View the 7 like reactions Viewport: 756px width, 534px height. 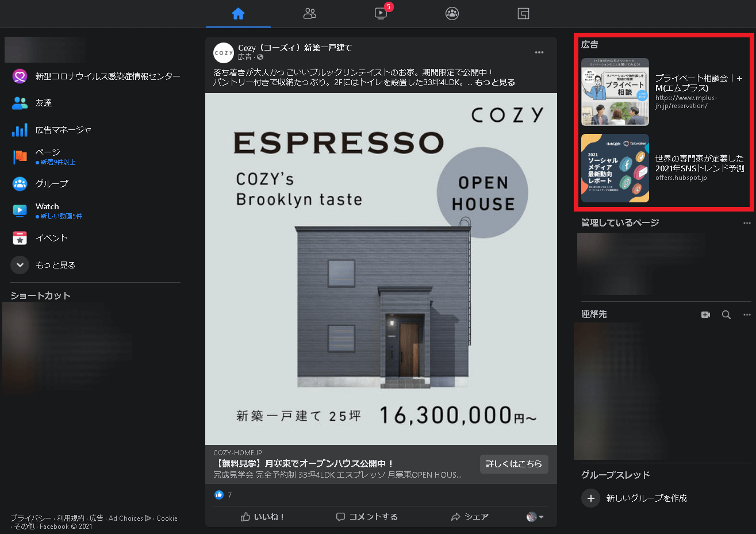pyautogui.click(x=223, y=495)
